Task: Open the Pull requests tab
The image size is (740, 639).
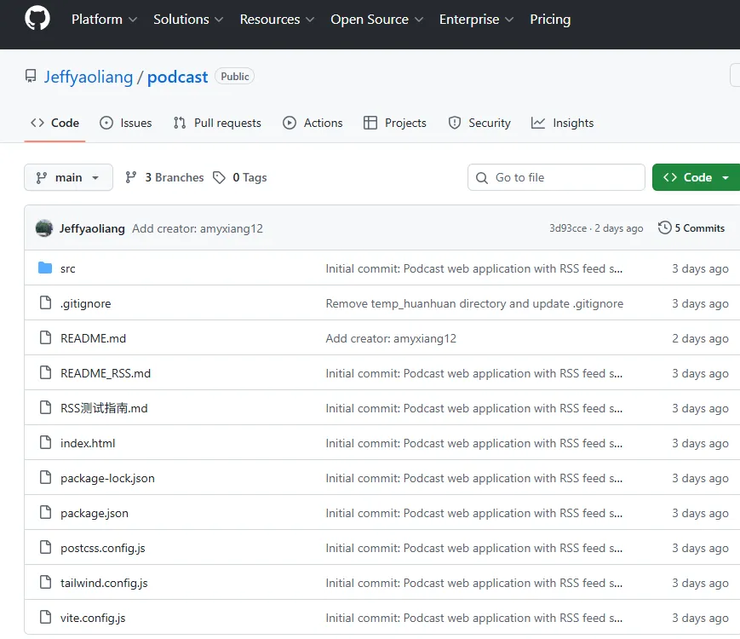Action: 217,123
